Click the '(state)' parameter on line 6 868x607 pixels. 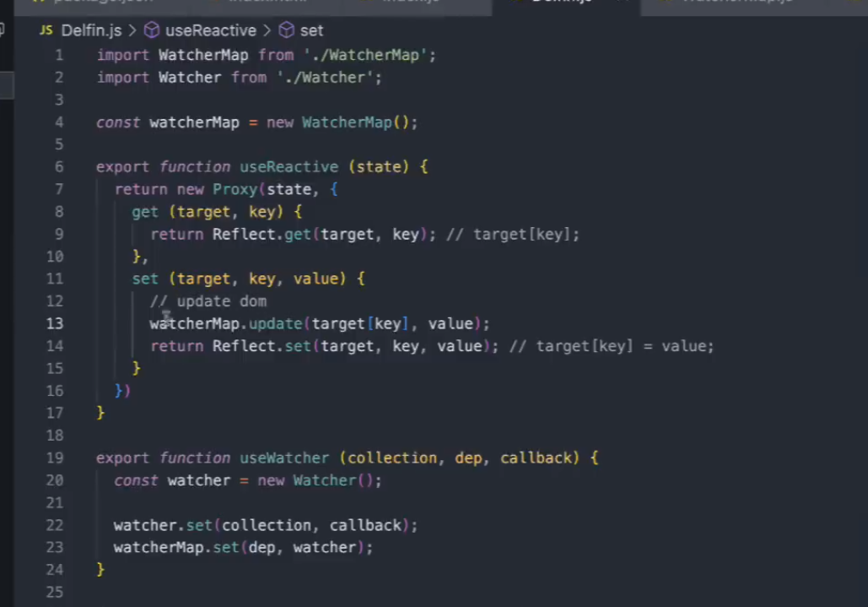click(379, 166)
